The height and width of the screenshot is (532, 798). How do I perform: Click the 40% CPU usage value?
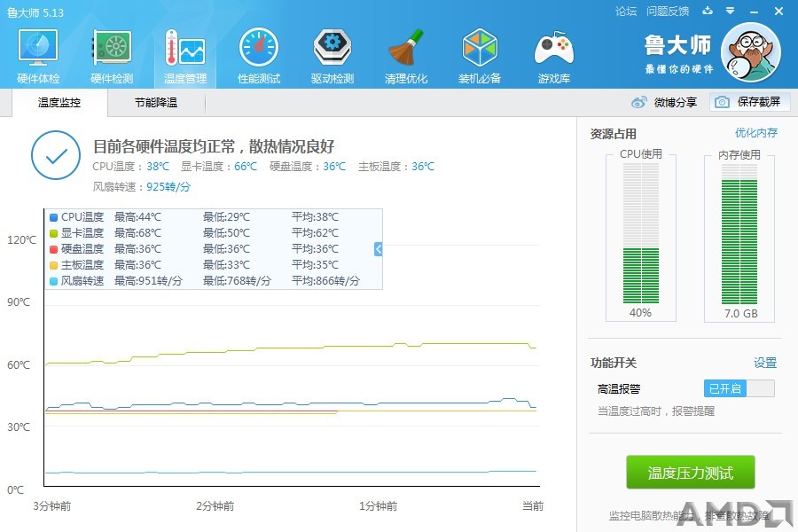coord(640,313)
